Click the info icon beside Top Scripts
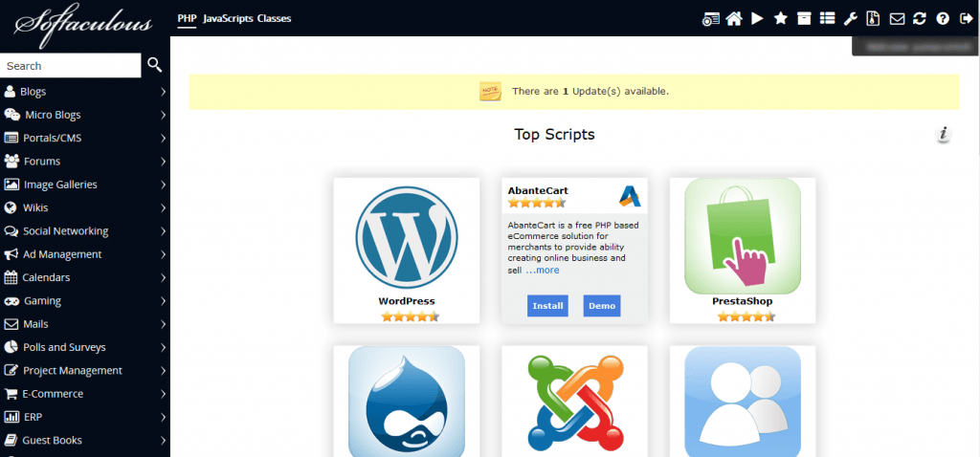The image size is (980, 457). (x=944, y=134)
